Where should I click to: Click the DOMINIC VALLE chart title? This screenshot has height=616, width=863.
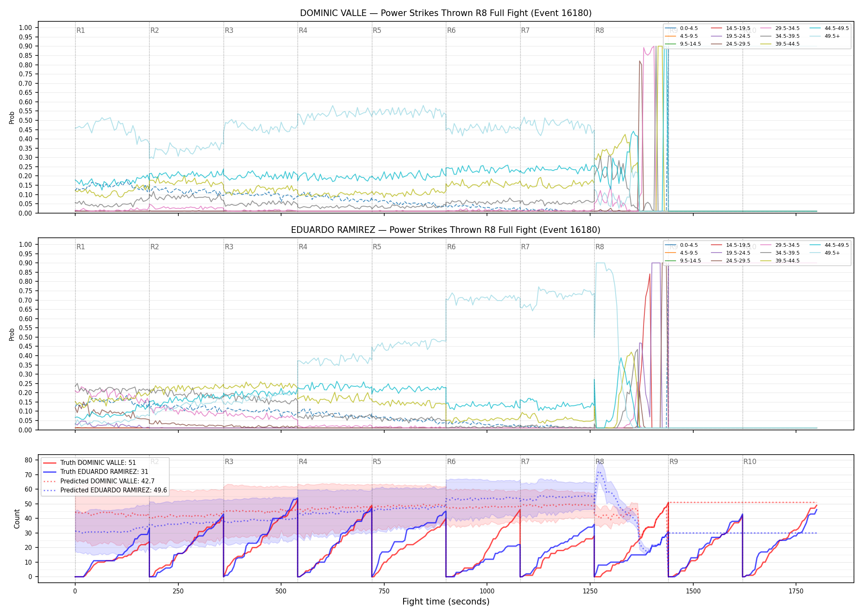tap(446, 13)
